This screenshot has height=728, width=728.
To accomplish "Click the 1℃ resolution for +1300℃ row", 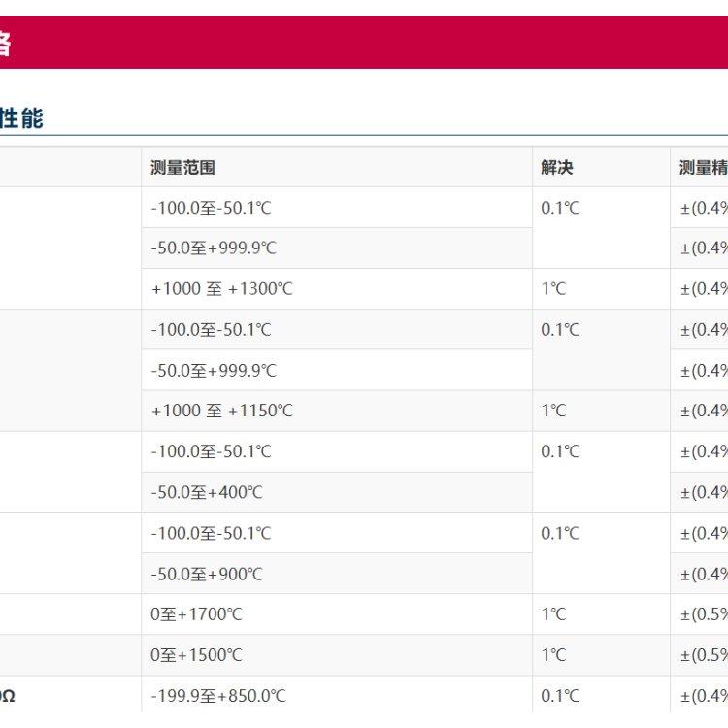I will click(553, 289).
